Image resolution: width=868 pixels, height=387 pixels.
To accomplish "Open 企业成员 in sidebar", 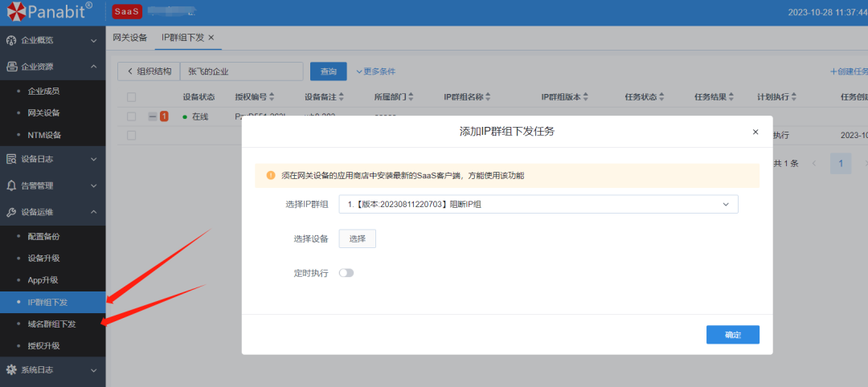I will [43, 92].
